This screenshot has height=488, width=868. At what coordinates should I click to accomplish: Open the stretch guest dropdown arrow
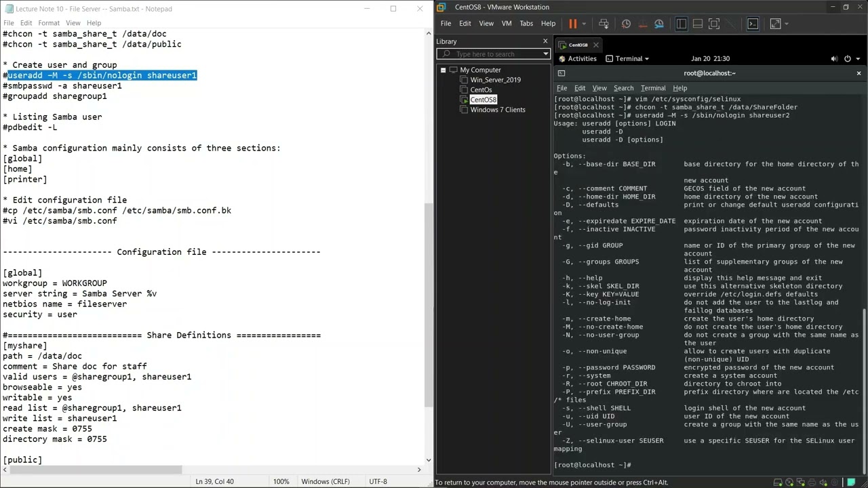pyautogui.click(x=786, y=24)
